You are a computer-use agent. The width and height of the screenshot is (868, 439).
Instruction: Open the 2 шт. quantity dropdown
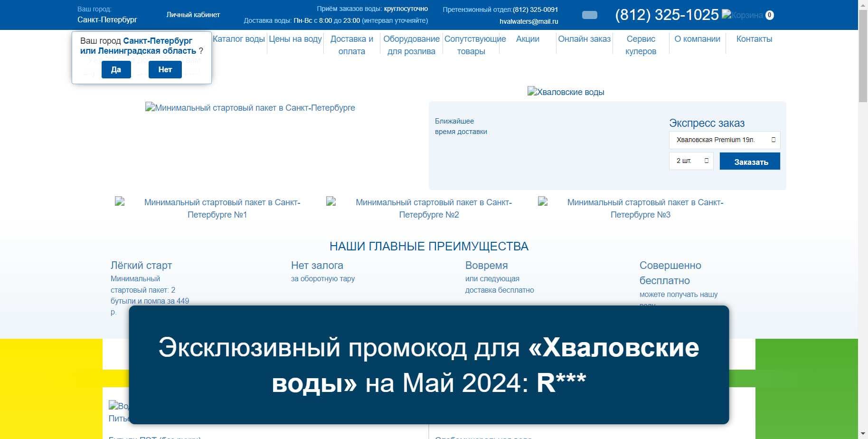691,161
